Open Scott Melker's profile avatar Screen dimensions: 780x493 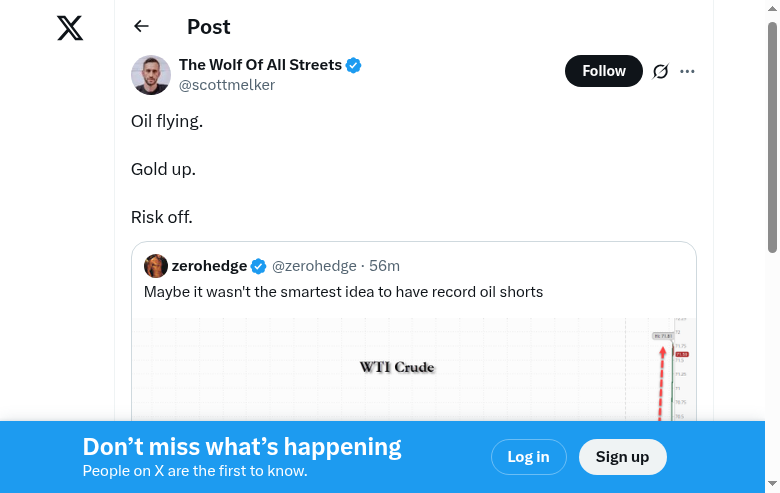[151, 75]
